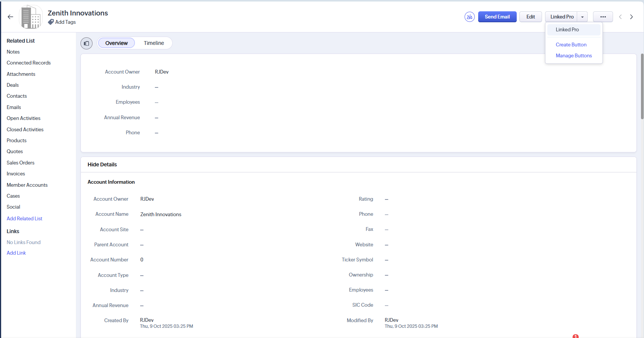Screen dimensions: 644x338
Task: Click the Zenith Innovations account building image
Action: pos(31,17)
